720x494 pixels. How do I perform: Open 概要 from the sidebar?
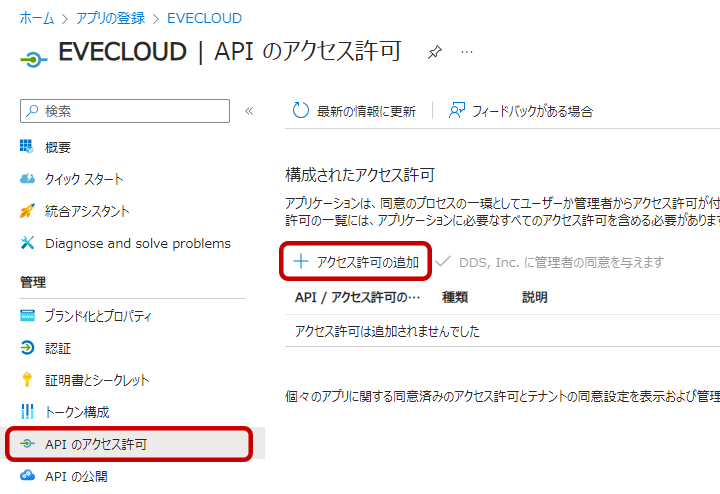click(x=58, y=147)
